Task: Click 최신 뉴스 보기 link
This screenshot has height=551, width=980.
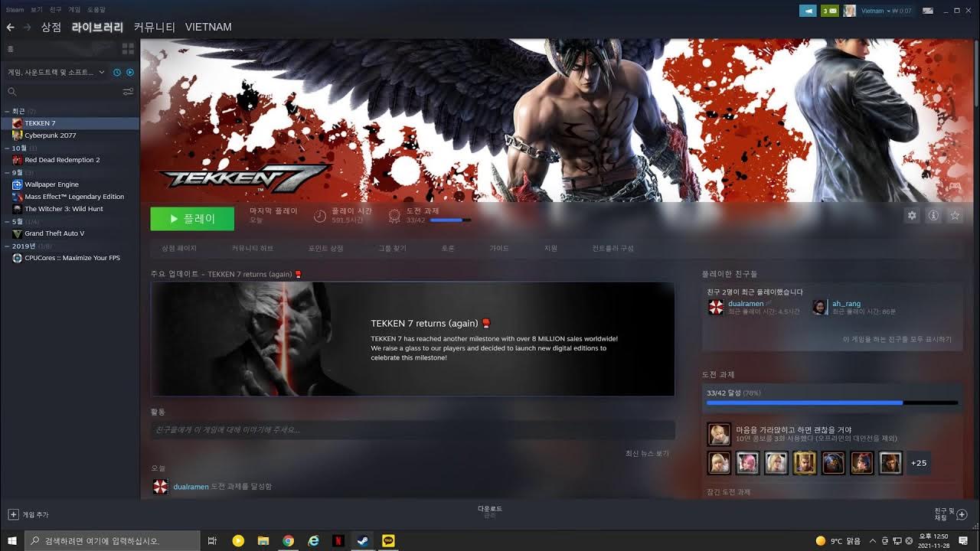Action: click(647, 453)
